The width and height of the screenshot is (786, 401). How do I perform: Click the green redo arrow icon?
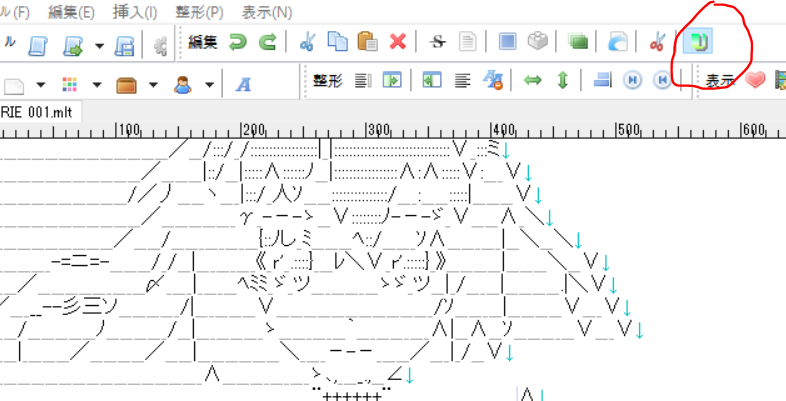click(x=267, y=42)
